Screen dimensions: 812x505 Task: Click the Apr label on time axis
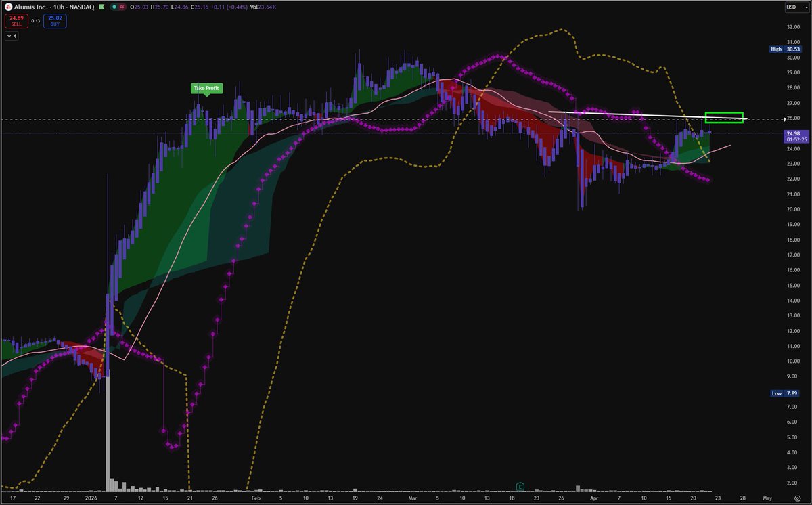(x=593, y=497)
